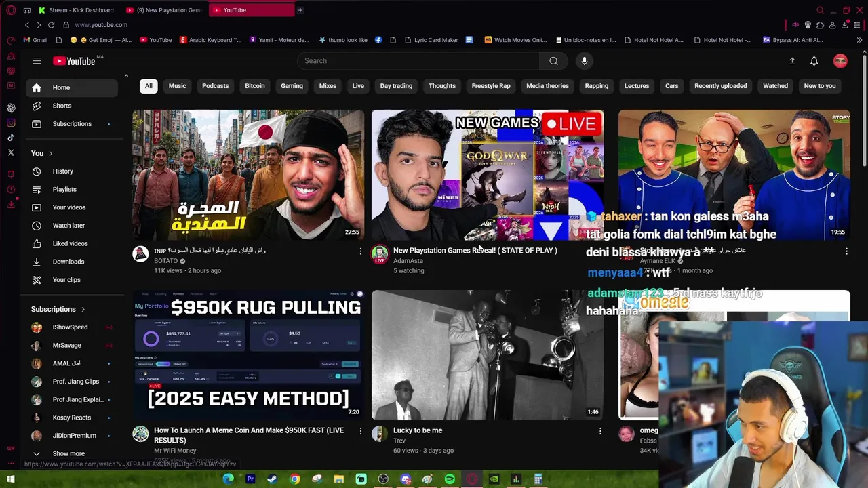Open the Mr WiFi Money channel link
Image resolution: width=868 pixels, height=488 pixels.
pyautogui.click(x=175, y=451)
